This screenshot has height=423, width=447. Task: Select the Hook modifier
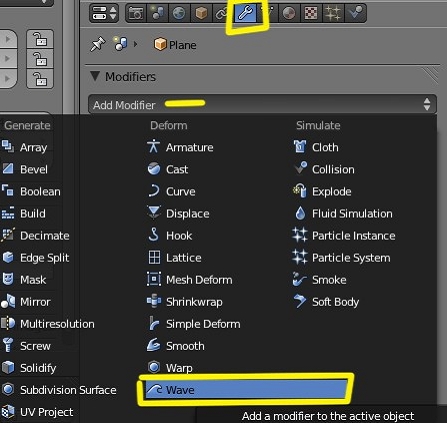tap(170, 235)
